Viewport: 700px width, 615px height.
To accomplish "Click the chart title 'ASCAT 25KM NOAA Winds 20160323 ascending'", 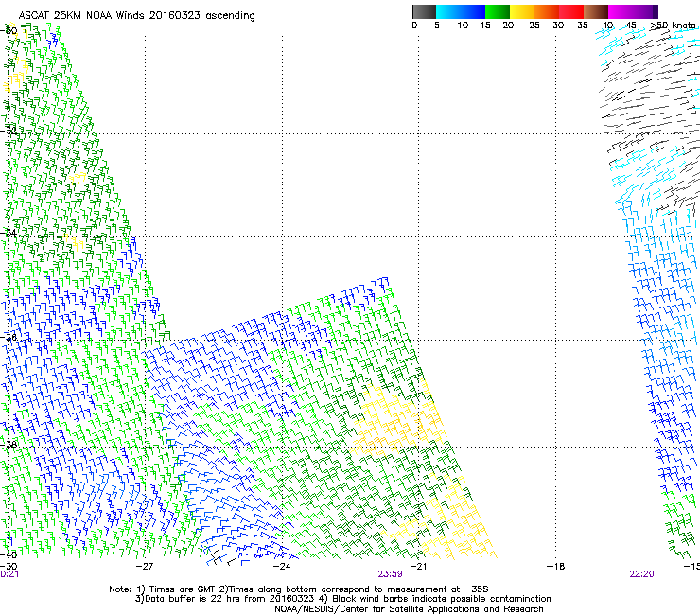I will tap(136, 16).
